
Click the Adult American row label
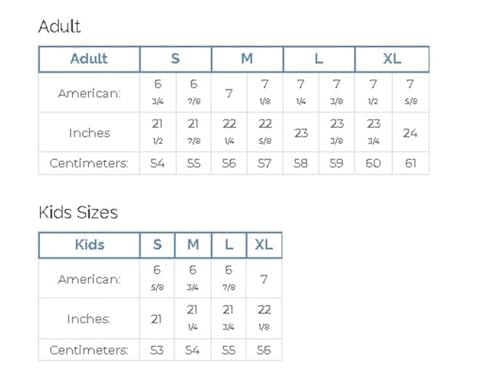click(89, 93)
